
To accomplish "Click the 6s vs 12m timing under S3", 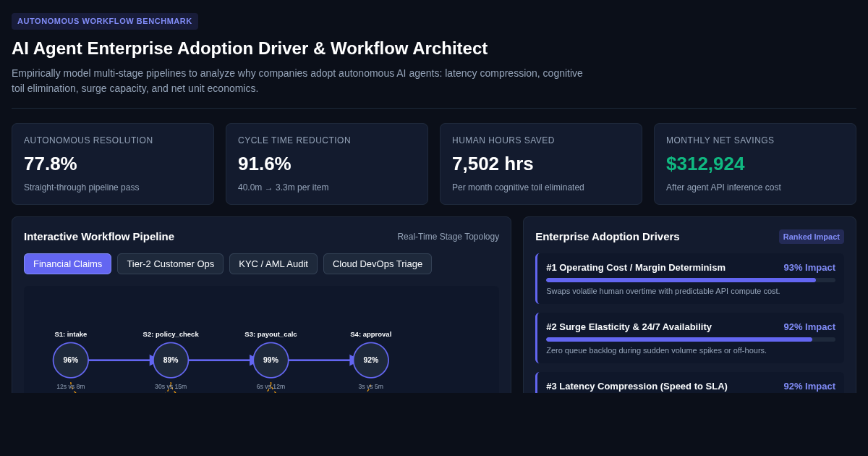I will (271, 387).
